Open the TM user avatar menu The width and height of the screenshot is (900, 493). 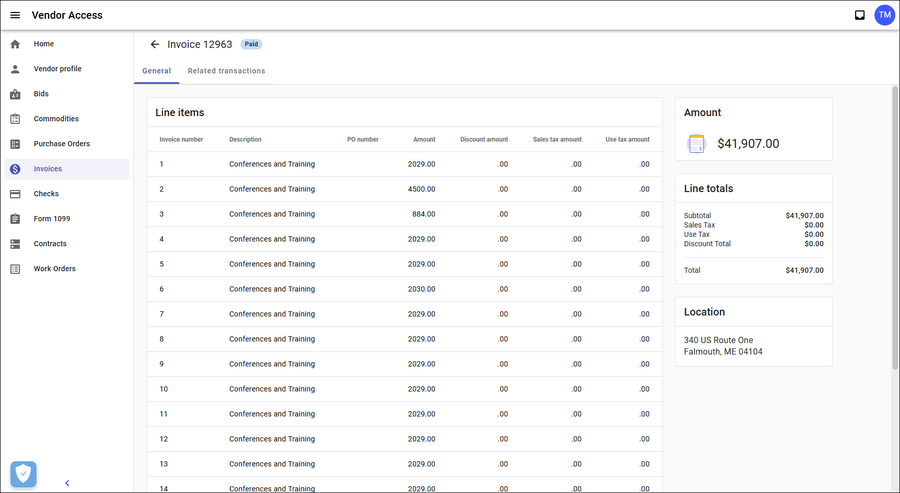[885, 15]
